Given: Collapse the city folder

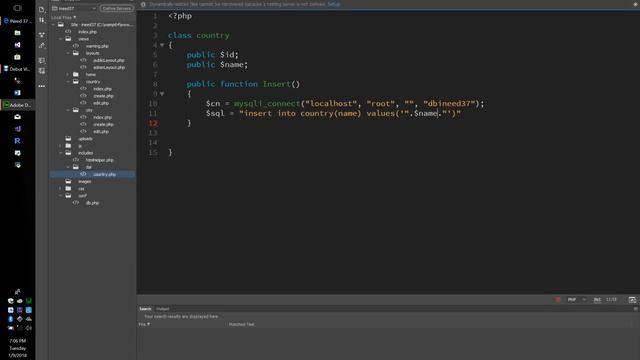Looking at the screenshot, I should [x=68, y=110].
